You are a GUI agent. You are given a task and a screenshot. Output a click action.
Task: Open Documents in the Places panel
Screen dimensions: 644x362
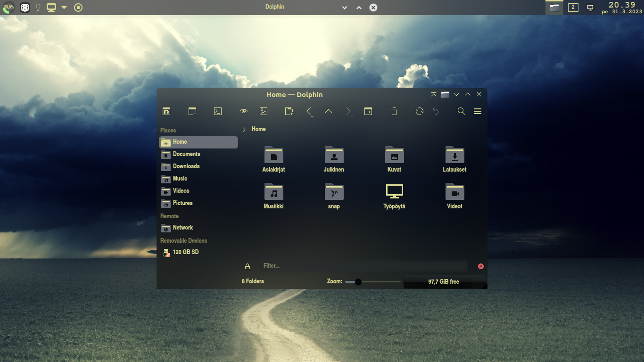pos(198,154)
